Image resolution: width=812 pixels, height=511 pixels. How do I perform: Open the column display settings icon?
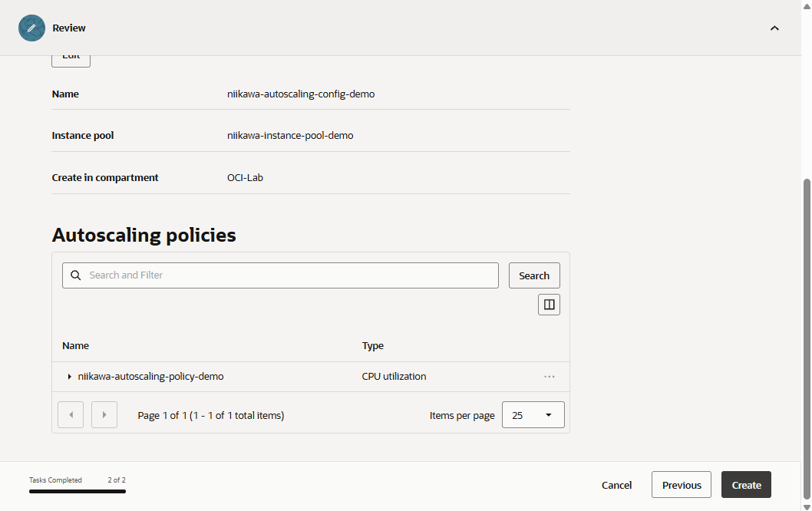coord(549,305)
